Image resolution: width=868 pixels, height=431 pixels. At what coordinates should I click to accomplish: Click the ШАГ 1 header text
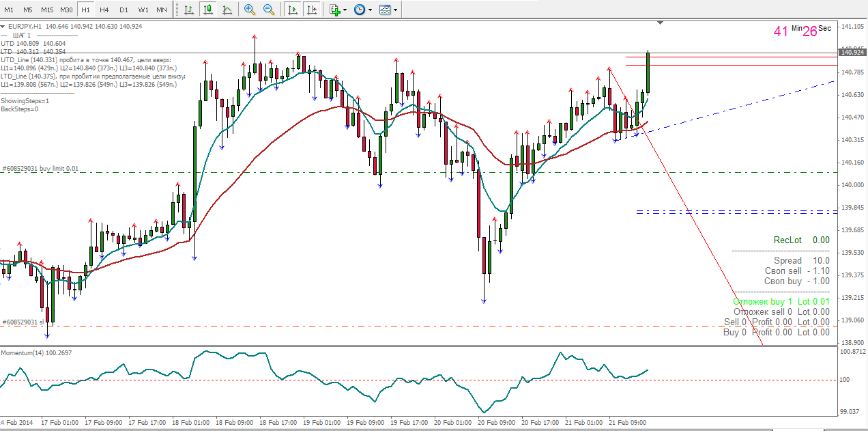click(21, 35)
